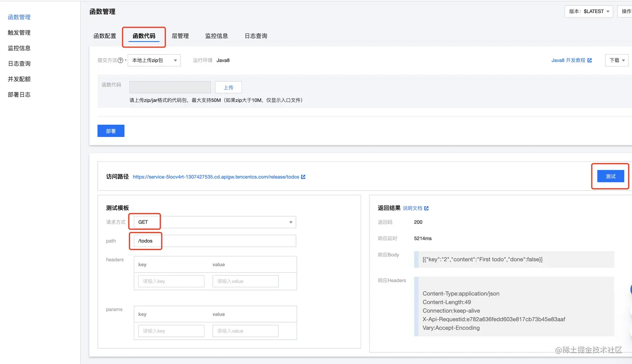Click the blue 部署 deploy button
Image resolution: width=632 pixels, height=364 pixels.
(111, 131)
